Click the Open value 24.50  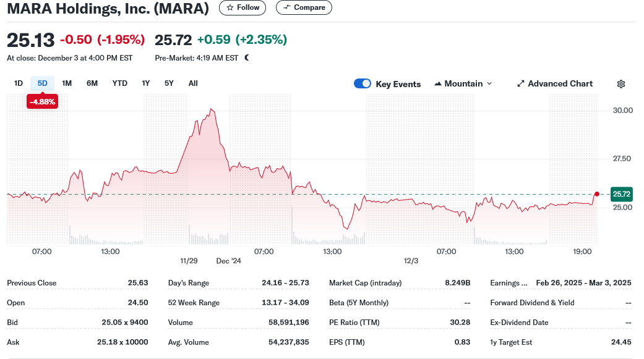137,302
